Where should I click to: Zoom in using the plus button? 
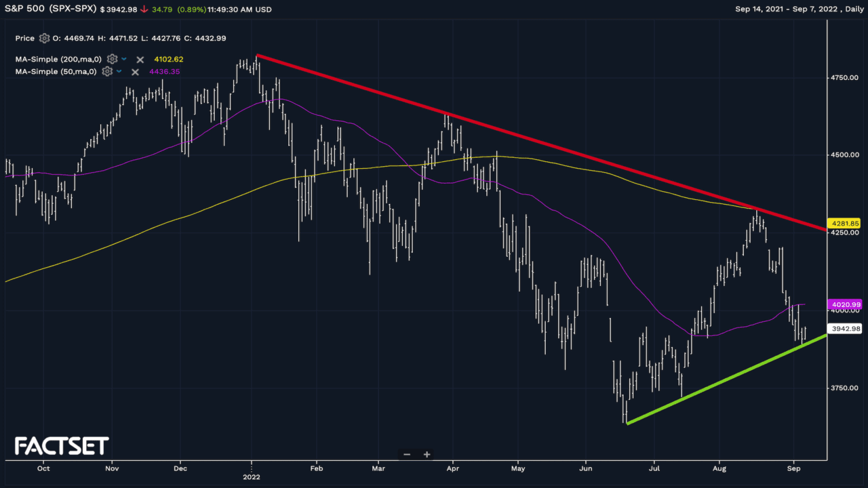point(427,455)
